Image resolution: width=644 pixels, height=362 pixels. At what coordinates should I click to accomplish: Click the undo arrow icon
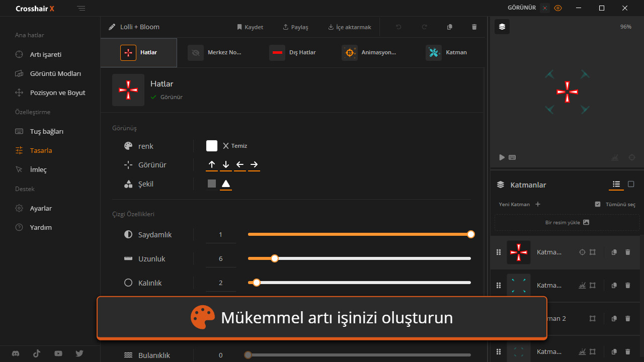[398, 27]
